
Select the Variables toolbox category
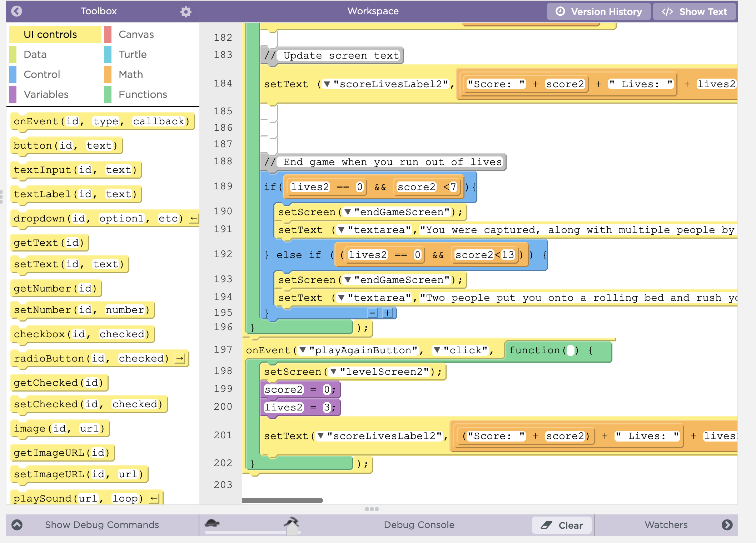[46, 94]
